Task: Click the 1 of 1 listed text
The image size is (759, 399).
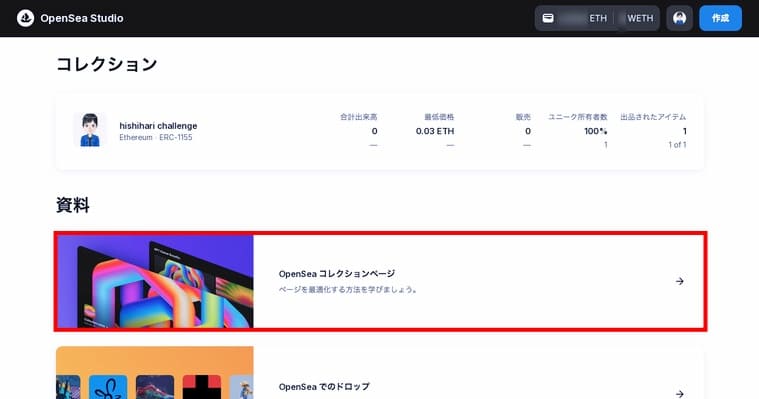Action: click(x=677, y=145)
